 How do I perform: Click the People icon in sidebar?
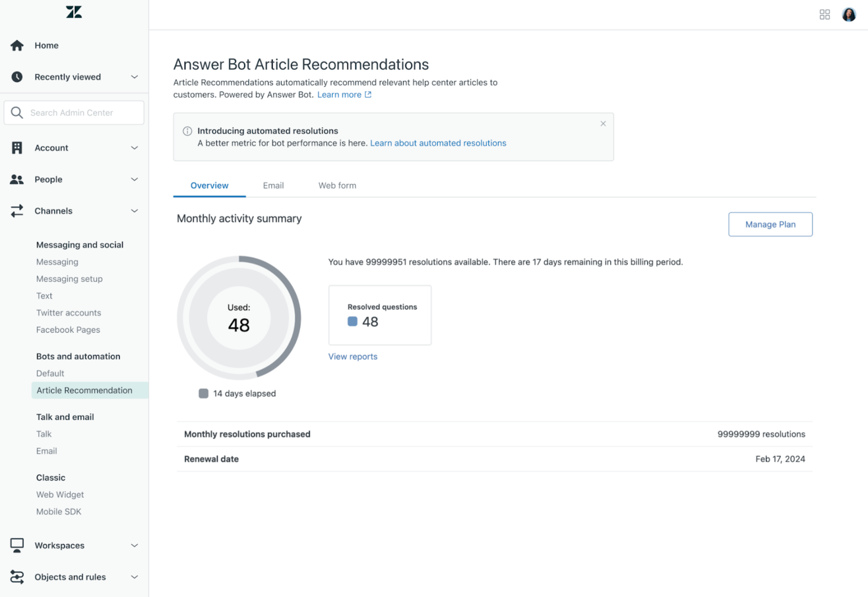(17, 179)
